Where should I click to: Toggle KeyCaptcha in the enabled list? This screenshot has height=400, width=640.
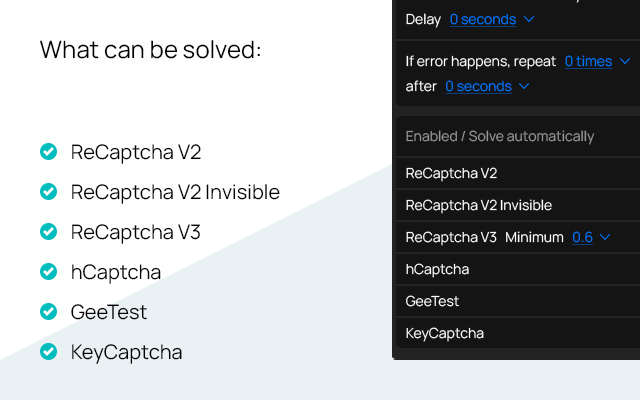444,333
